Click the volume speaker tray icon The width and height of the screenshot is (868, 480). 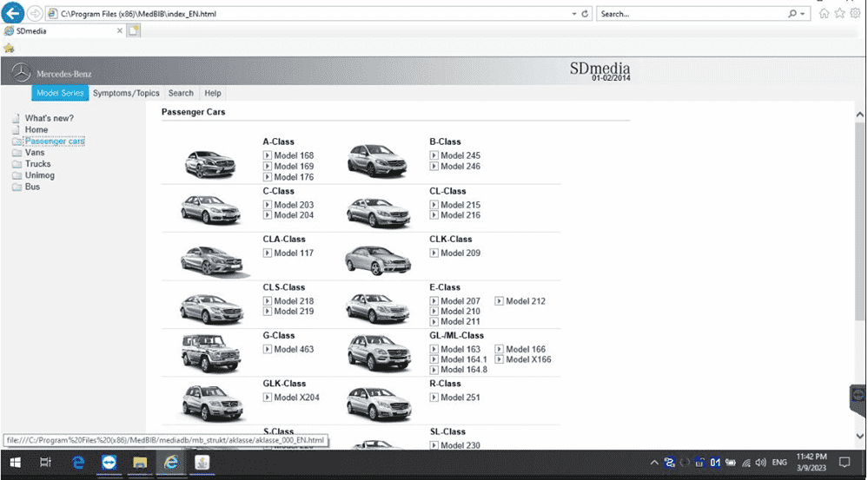pyautogui.click(x=760, y=463)
